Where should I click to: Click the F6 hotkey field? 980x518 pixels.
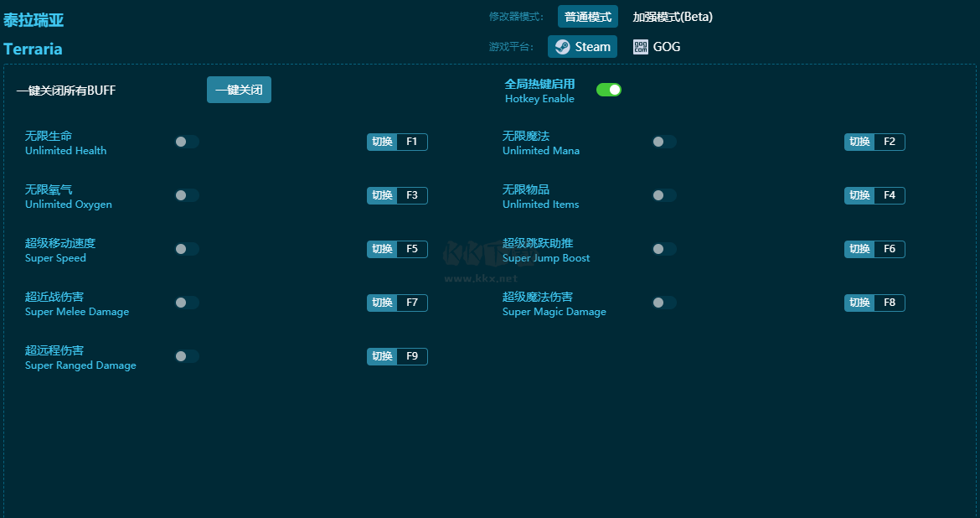[890, 249]
